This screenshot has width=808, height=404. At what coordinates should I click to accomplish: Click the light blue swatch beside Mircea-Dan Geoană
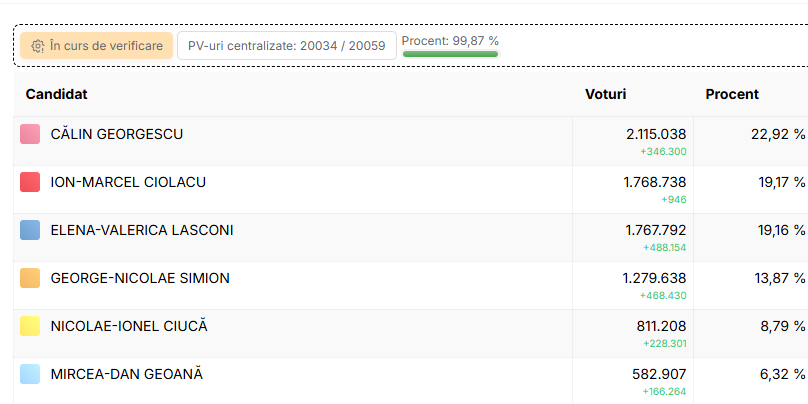point(30,374)
